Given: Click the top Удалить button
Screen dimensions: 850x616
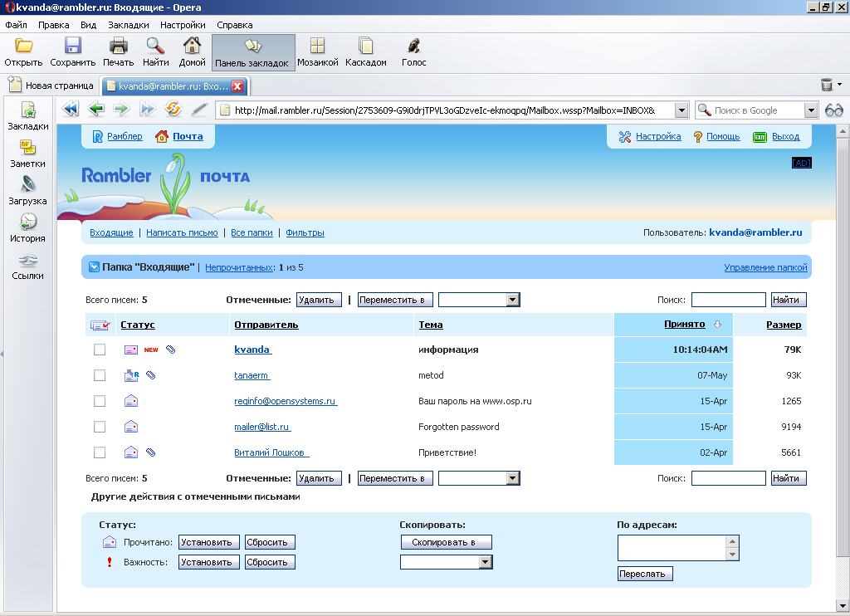Looking at the screenshot, I should (x=320, y=300).
